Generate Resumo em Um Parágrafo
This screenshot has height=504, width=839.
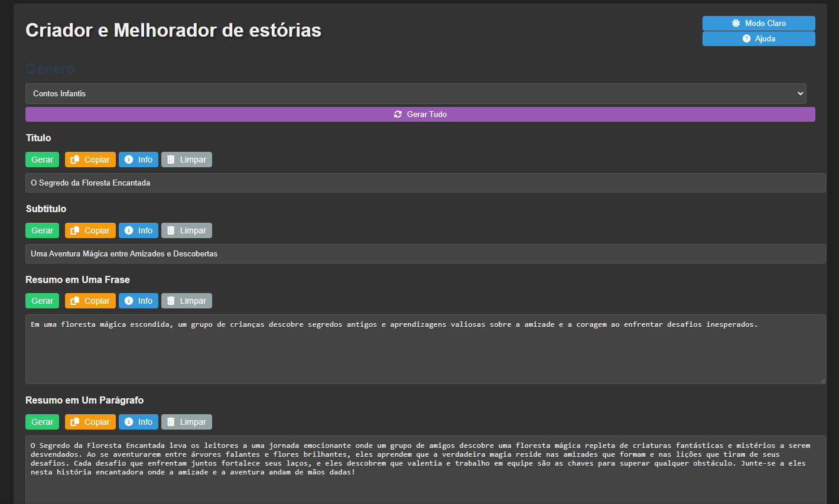(x=42, y=422)
